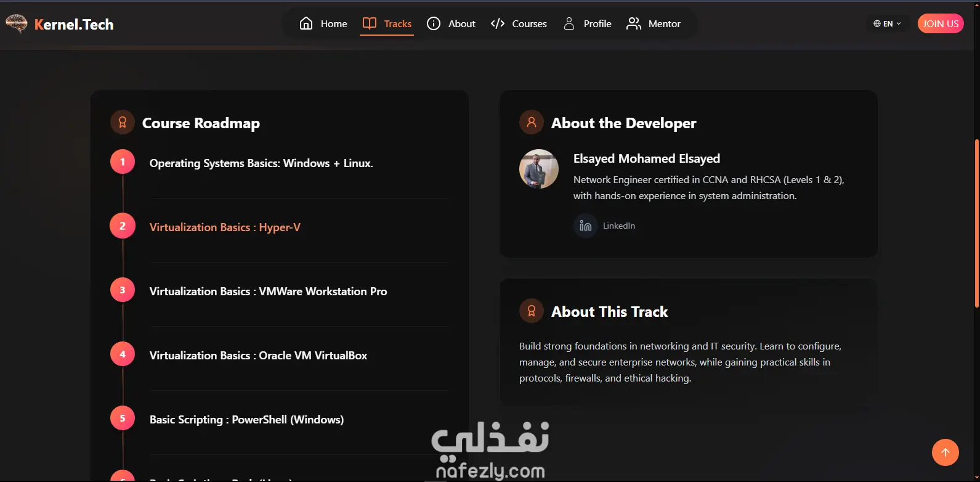
Task: Click the About This Track award icon
Action: pos(532,311)
